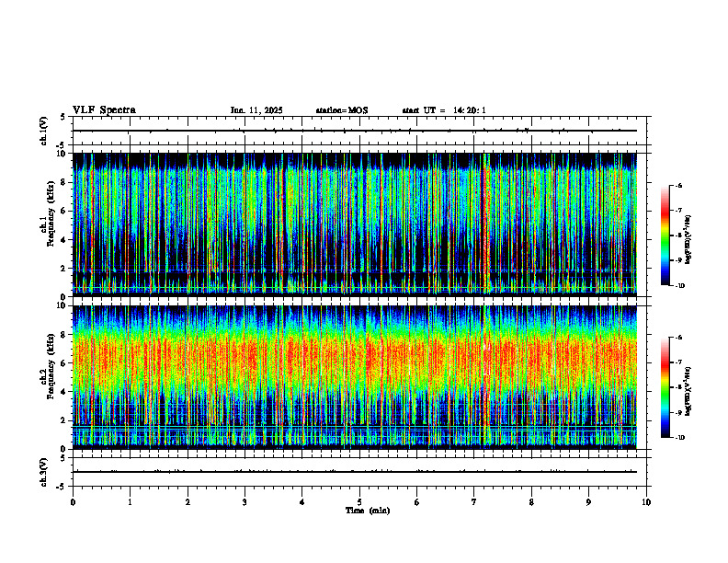Click the ch.1 voltage waveform trace

point(355,131)
